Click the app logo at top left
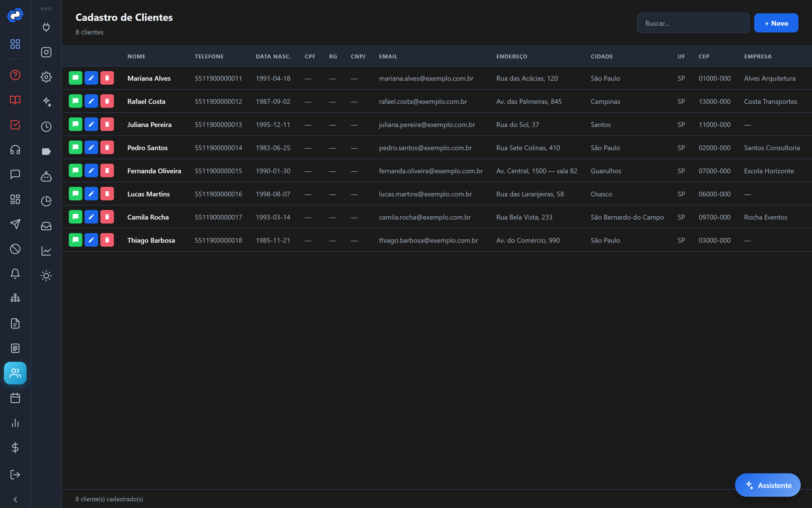Screen dimensions: 812x508 (15, 15)
